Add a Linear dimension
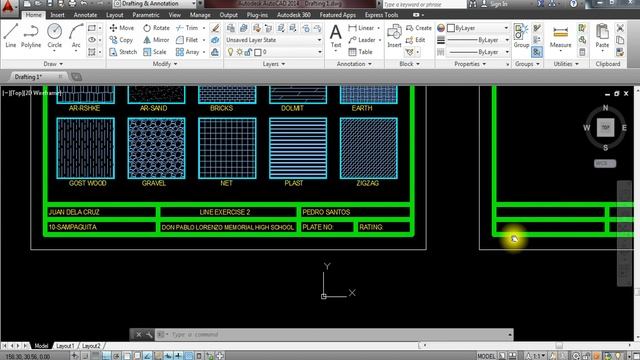This screenshot has width=640, height=360. 361,28
